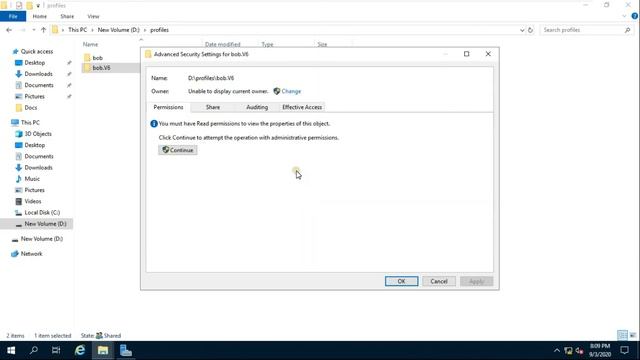640x360 pixels.
Task: Open the File menu in Explorer
Action: coord(13,16)
